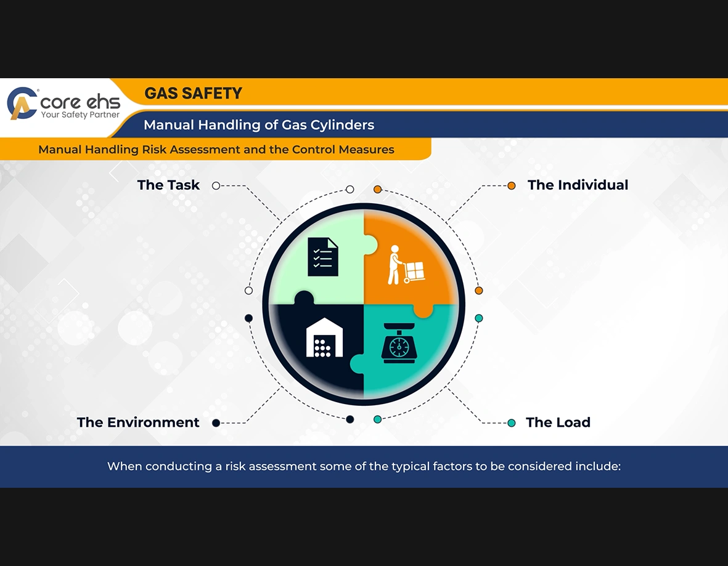
Task: Click the risk assessment factors footer text
Action: [364, 466]
